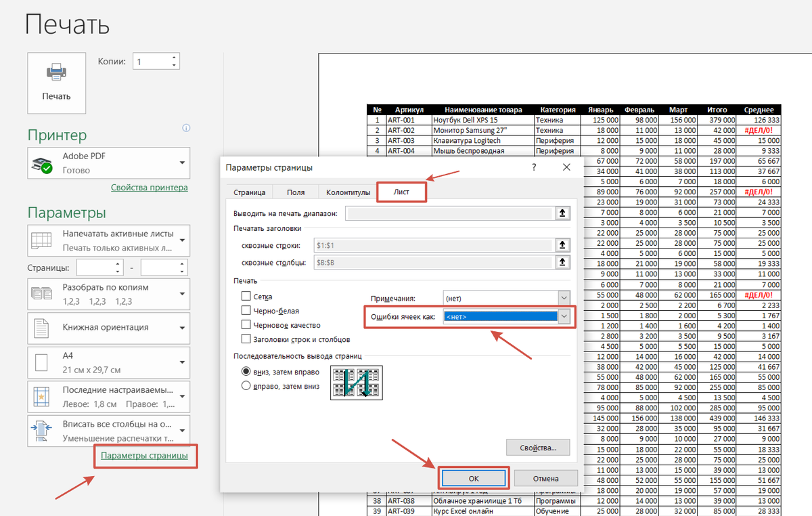Open Последние настраиваемые margins dropdown
The height and width of the screenshot is (516, 812).
click(109, 397)
